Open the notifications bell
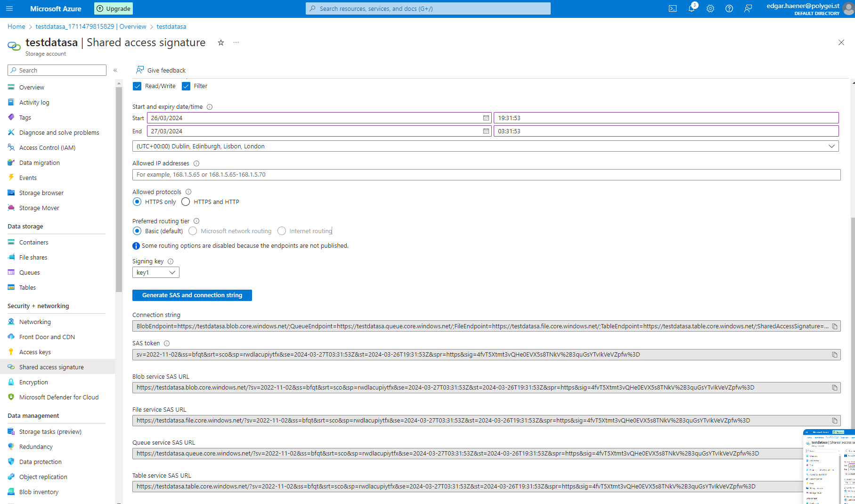855x504 pixels. pos(692,8)
